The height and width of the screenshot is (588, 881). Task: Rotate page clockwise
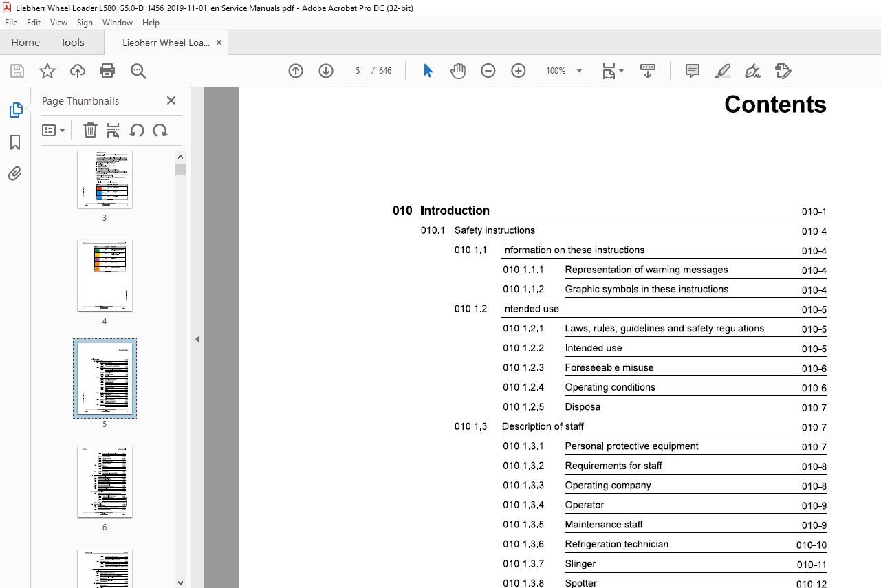click(160, 130)
